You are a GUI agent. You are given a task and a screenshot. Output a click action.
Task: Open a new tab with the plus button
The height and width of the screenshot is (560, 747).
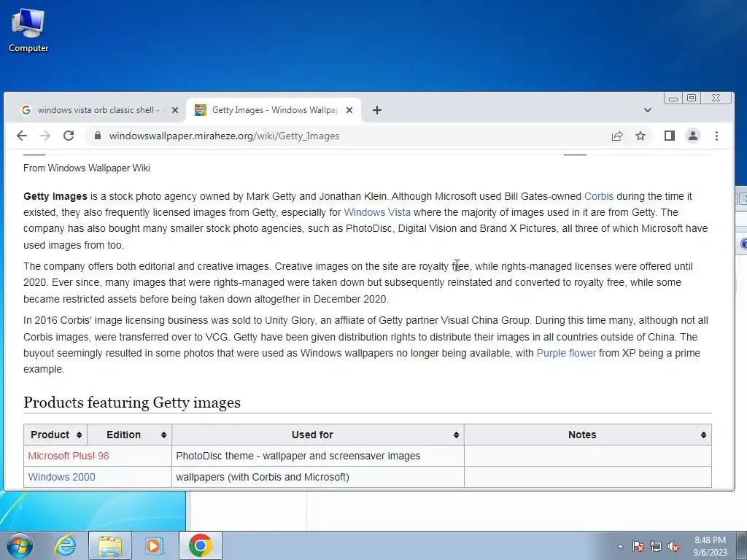click(377, 111)
